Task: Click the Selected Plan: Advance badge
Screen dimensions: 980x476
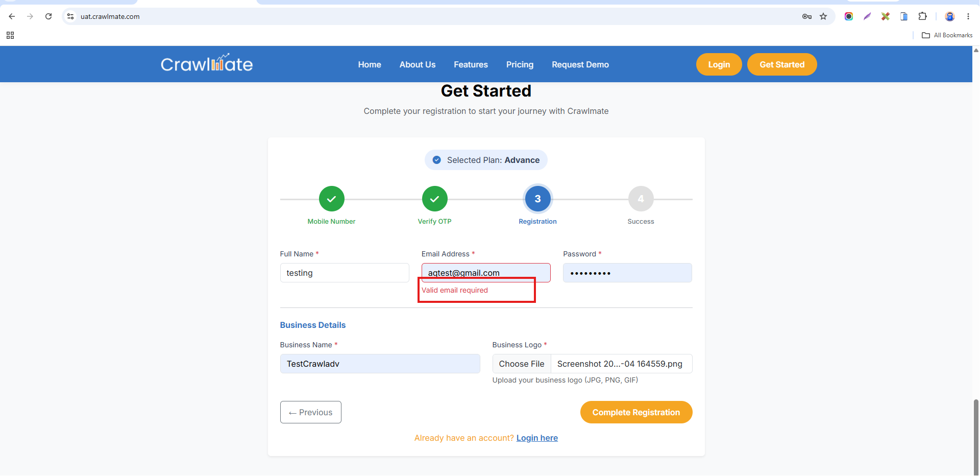Action: point(486,160)
